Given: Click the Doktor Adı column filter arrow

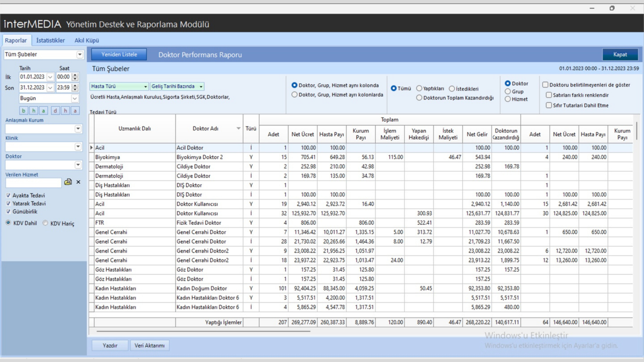Looking at the screenshot, I should pos(238,129).
